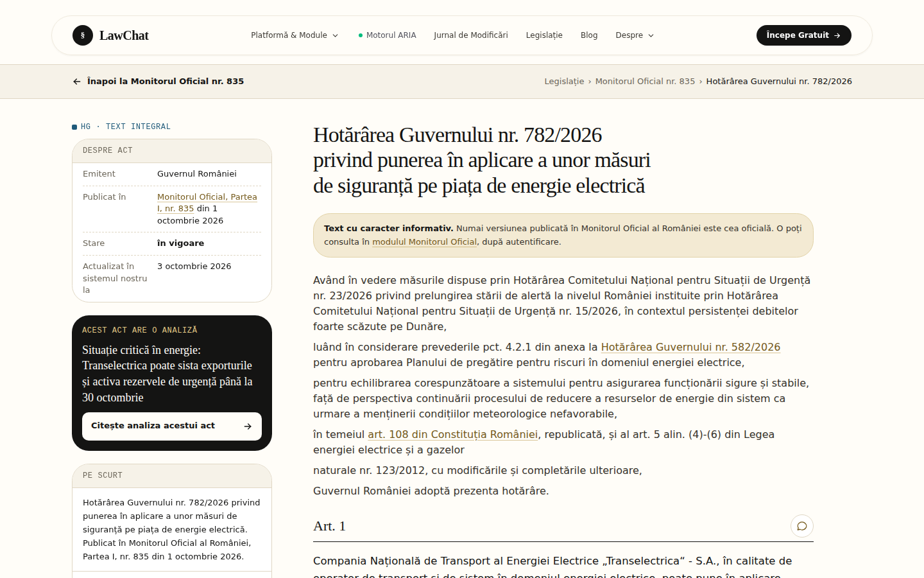This screenshot has height=578, width=924.
Task: Click the 'HG · TEXT INTEGRAL' label
Action: (121, 127)
